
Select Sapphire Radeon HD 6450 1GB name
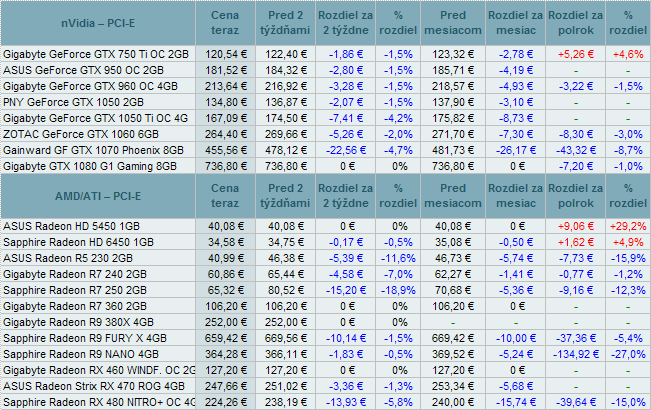coord(78,242)
